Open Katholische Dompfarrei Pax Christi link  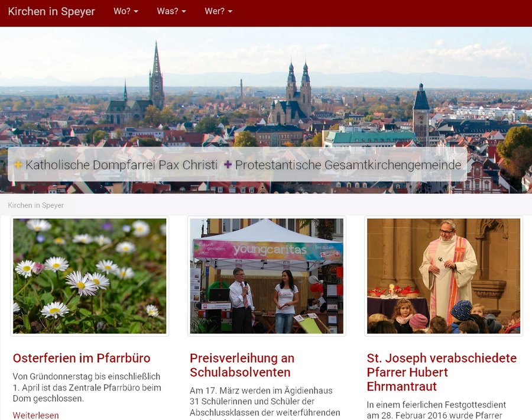[x=121, y=164]
